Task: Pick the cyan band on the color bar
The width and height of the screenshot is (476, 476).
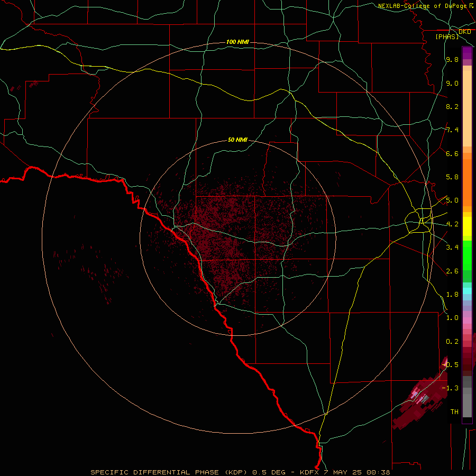Action: pyautogui.click(x=467, y=291)
